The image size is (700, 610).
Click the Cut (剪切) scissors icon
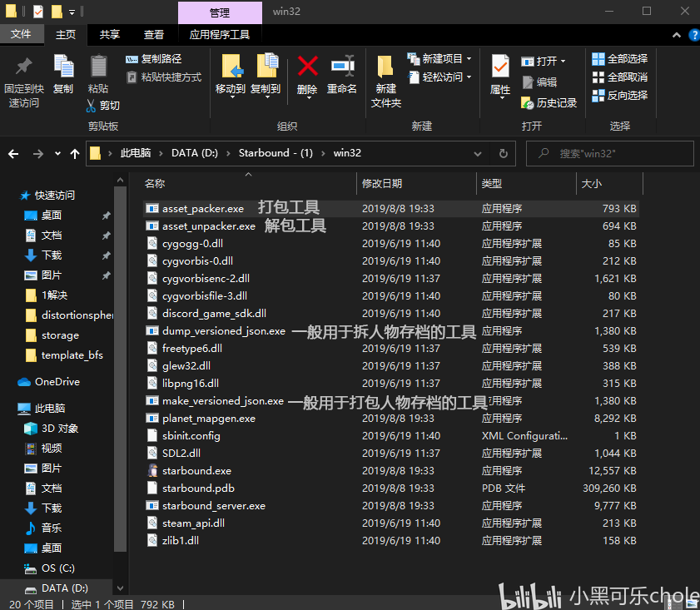click(91, 106)
